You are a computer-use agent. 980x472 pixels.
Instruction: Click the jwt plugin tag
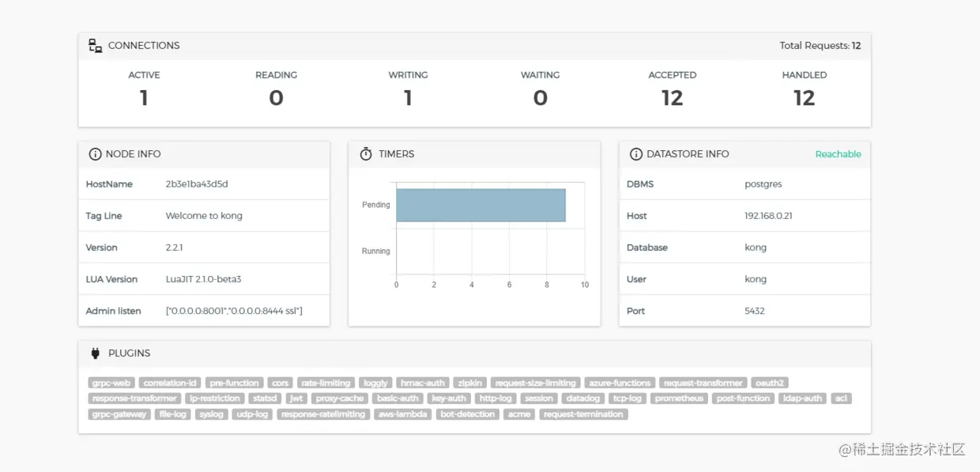point(296,398)
